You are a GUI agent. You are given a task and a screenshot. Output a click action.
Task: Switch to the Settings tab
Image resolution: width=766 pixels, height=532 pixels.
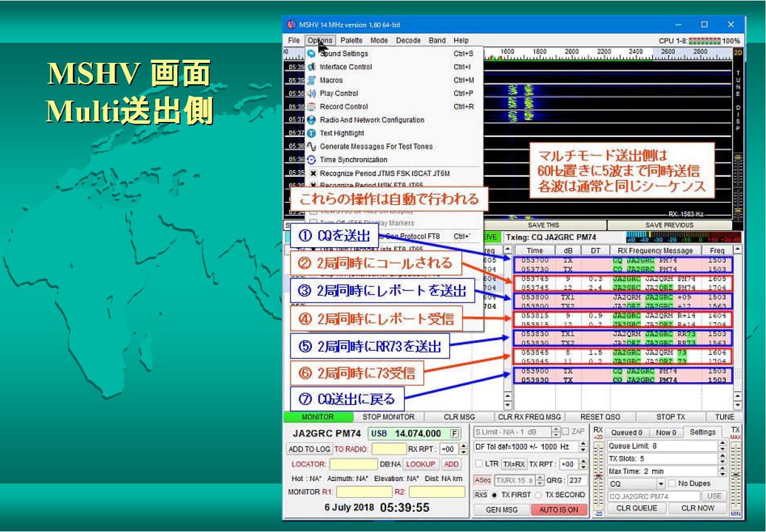(x=702, y=433)
